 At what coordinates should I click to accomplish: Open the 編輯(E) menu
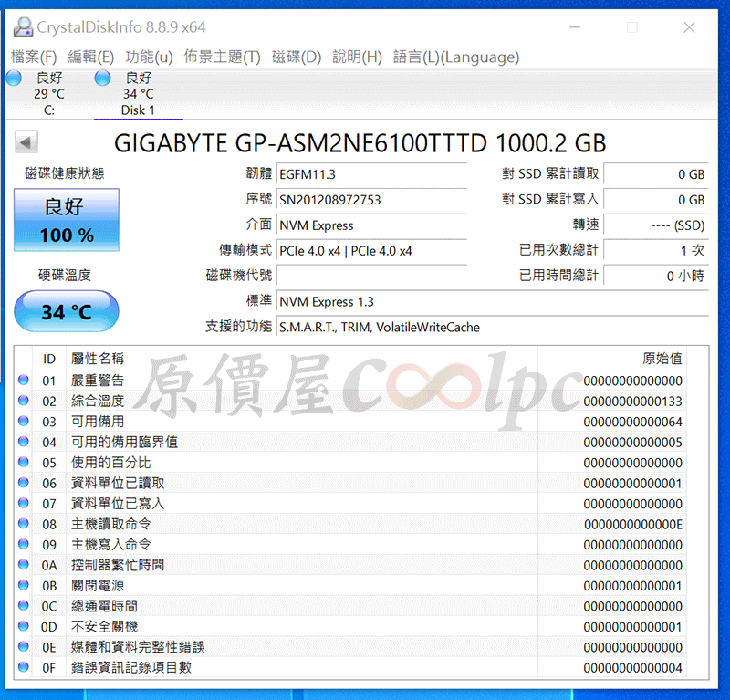(90, 57)
